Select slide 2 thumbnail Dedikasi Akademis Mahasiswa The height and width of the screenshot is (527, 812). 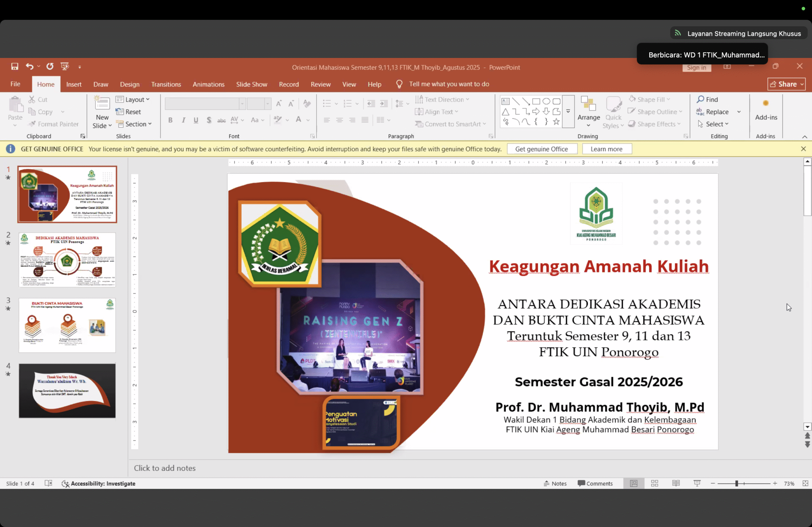point(67,260)
